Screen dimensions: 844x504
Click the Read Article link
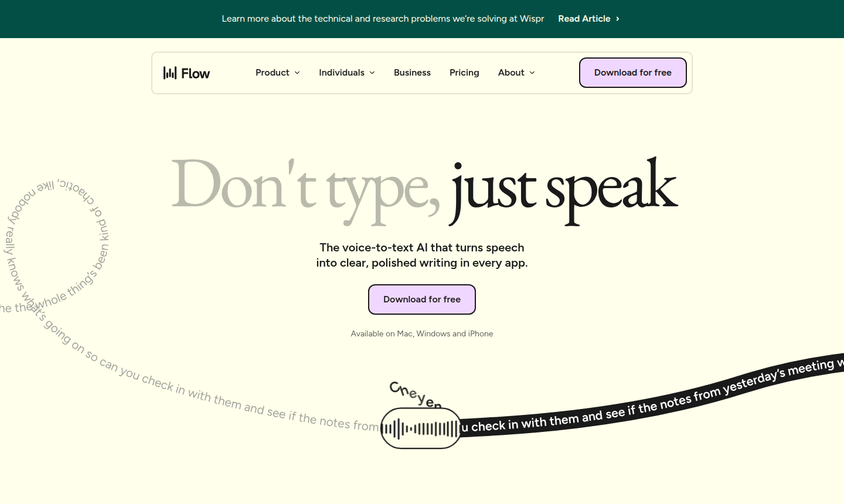coord(584,19)
